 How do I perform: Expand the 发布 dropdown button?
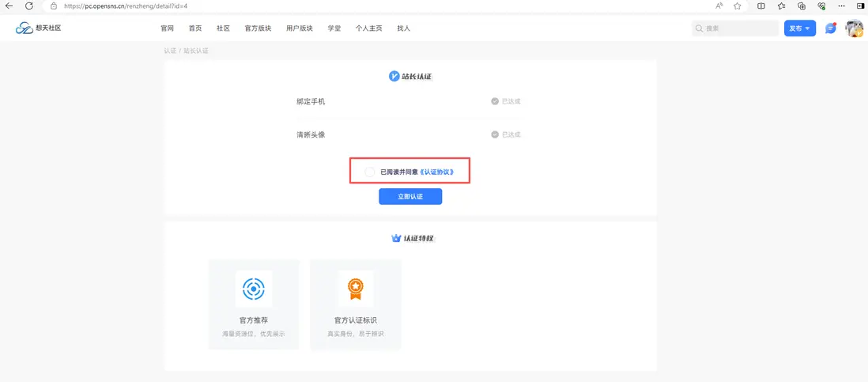800,28
